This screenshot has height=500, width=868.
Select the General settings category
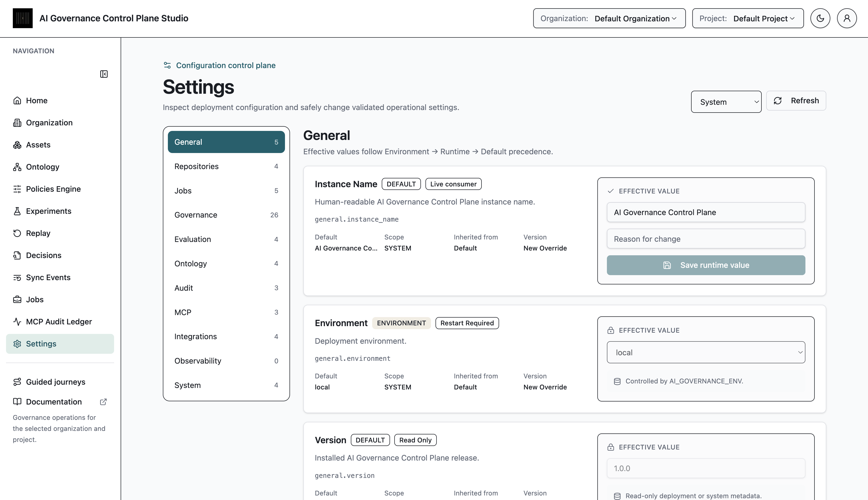coord(226,142)
